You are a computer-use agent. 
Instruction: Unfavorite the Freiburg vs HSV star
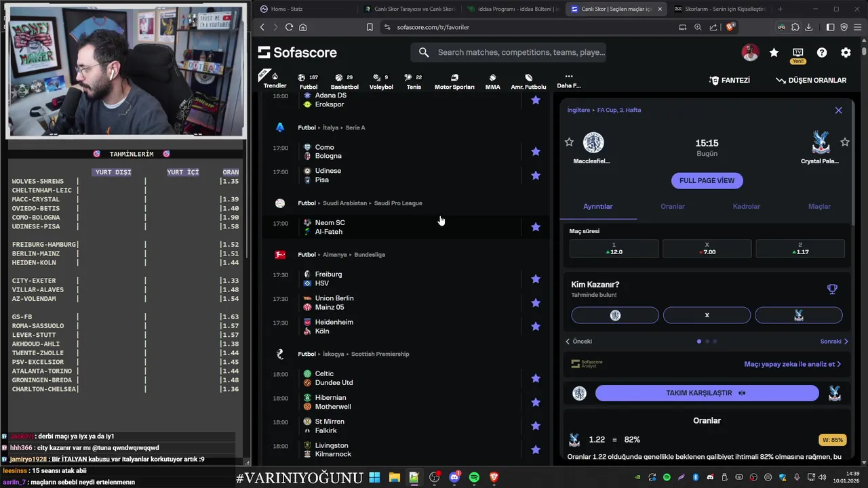tap(536, 279)
